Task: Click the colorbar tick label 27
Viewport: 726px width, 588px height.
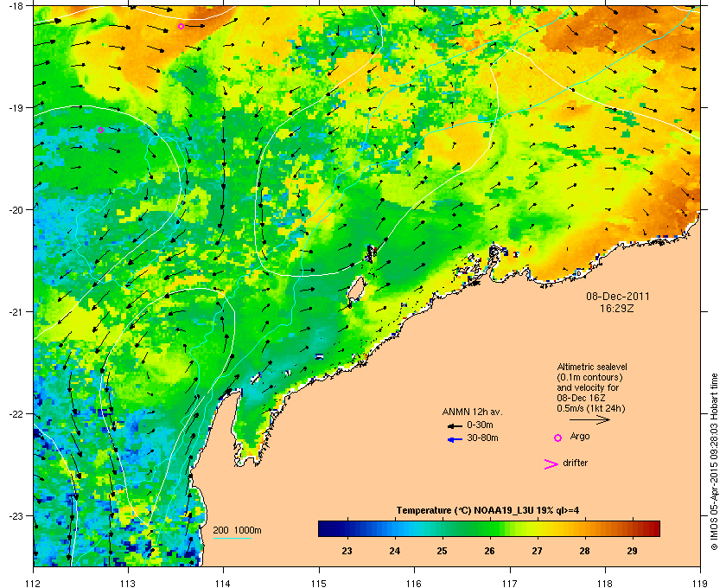Action: [537, 551]
